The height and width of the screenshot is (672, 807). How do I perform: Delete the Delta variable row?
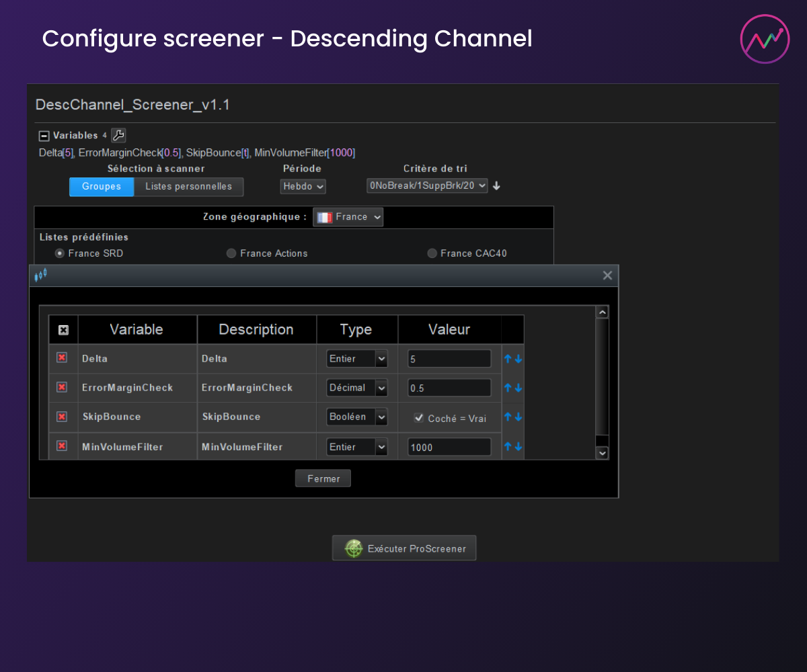62,358
